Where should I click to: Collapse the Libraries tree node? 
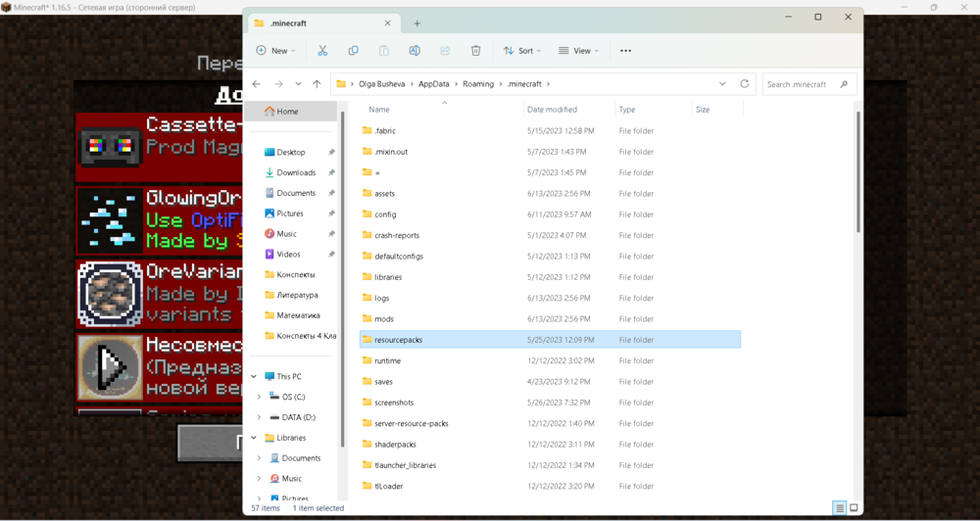[254, 438]
